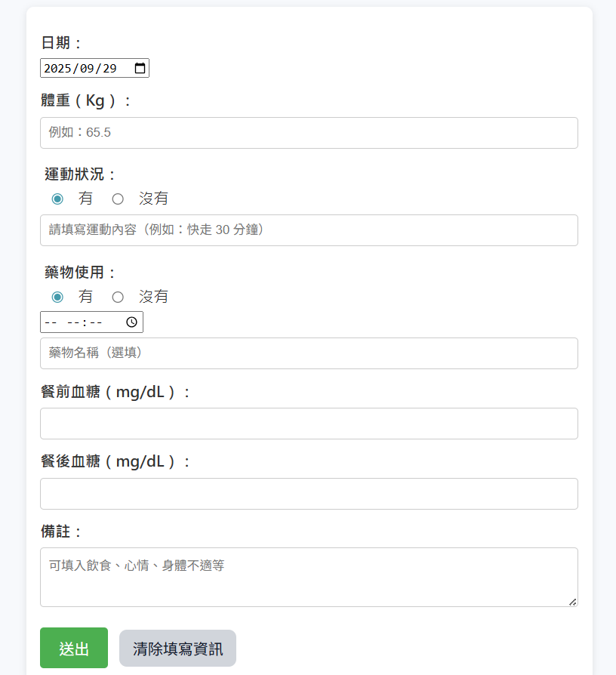Select 有 under 運動狀況
The height and width of the screenshot is (675, 616).
click(57, 199)
